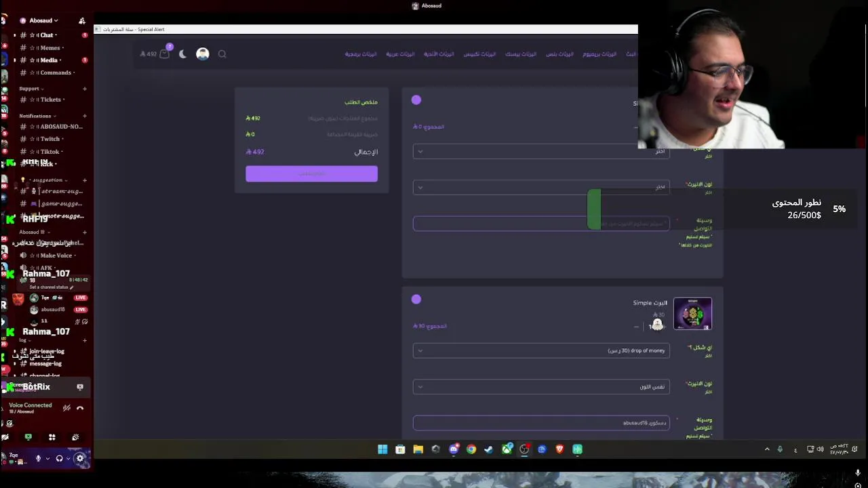The image size is (868, 488).
Task: Click the first item's contact input field
Action: [x=541, y=224]
